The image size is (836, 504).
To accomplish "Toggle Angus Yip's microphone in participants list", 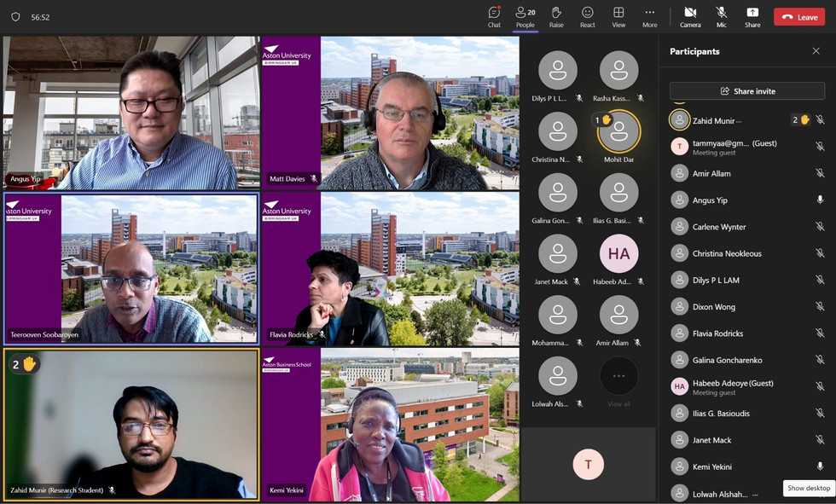I will [820, 200].
